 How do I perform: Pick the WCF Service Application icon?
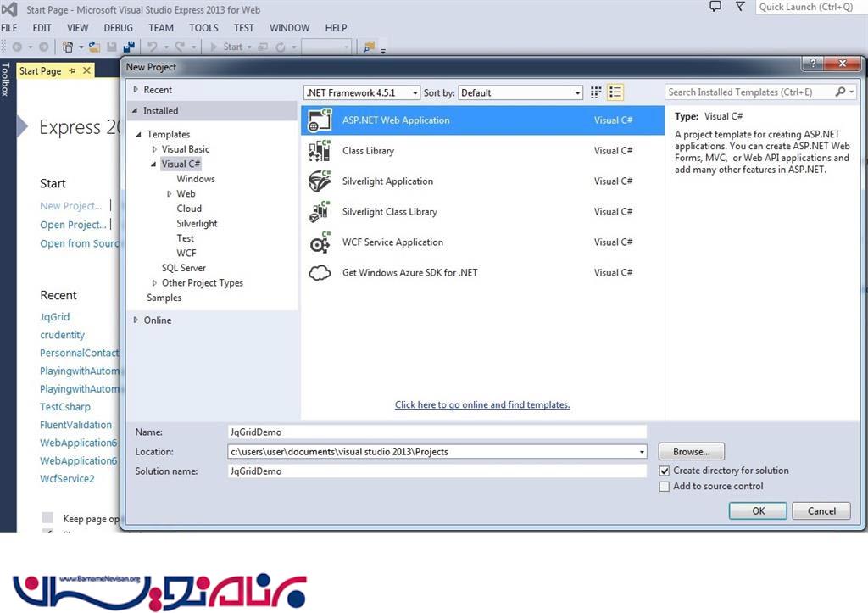tap(320, 242)
